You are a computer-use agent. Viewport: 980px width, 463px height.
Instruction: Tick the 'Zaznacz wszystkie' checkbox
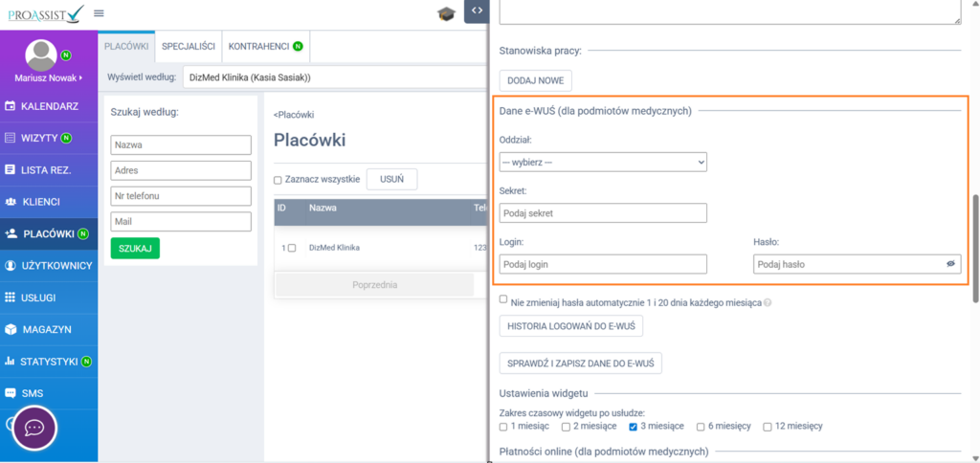coord(278,180)
